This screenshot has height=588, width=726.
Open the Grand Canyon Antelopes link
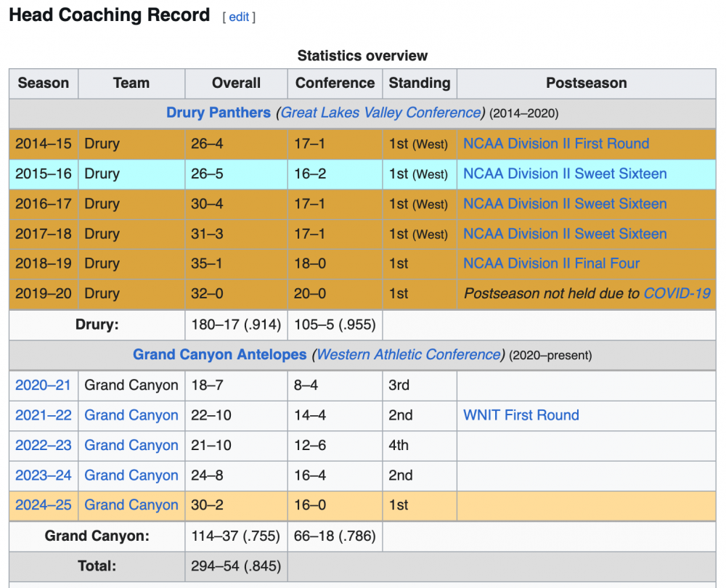[219, 355]
